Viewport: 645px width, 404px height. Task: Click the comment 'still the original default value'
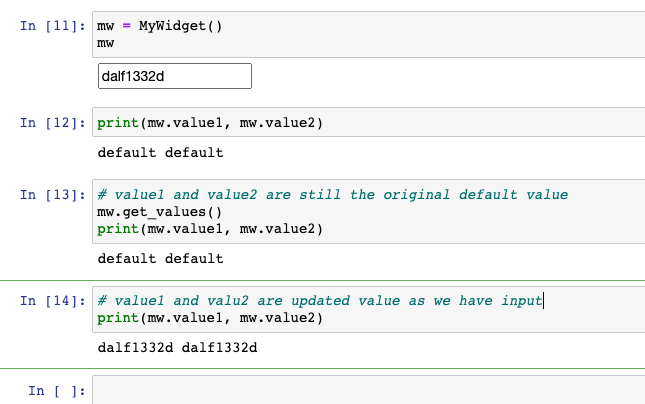click(x=433, y=195)
